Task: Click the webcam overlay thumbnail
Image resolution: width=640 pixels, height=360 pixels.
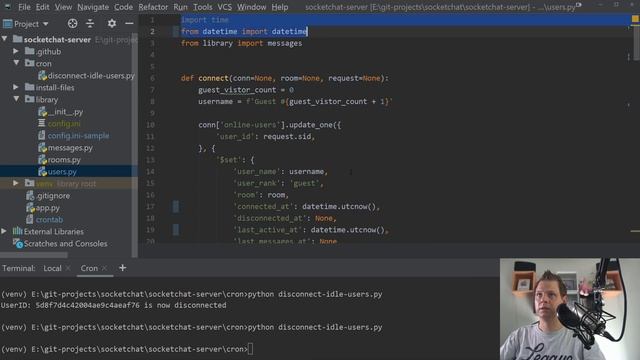Action: tap(570, 309)
